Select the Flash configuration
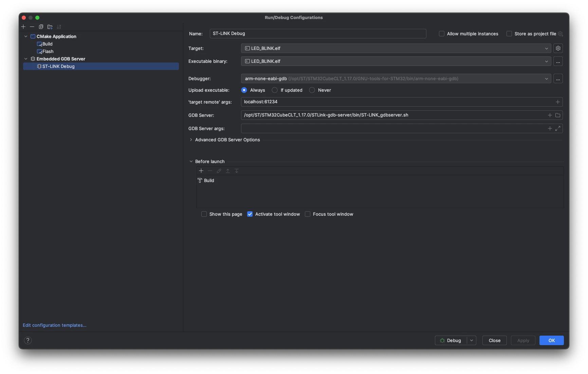The image size is (588, 374). tap(101, 51)
